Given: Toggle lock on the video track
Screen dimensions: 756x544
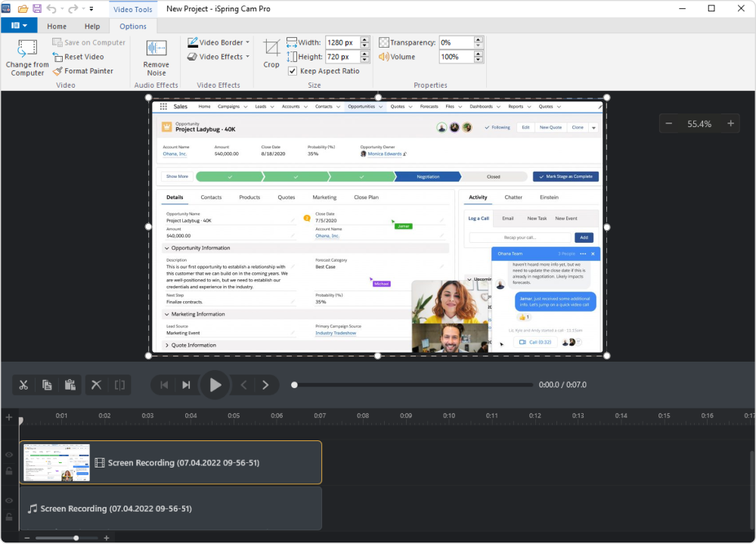Looking at the screenshot, I should 8,471.
